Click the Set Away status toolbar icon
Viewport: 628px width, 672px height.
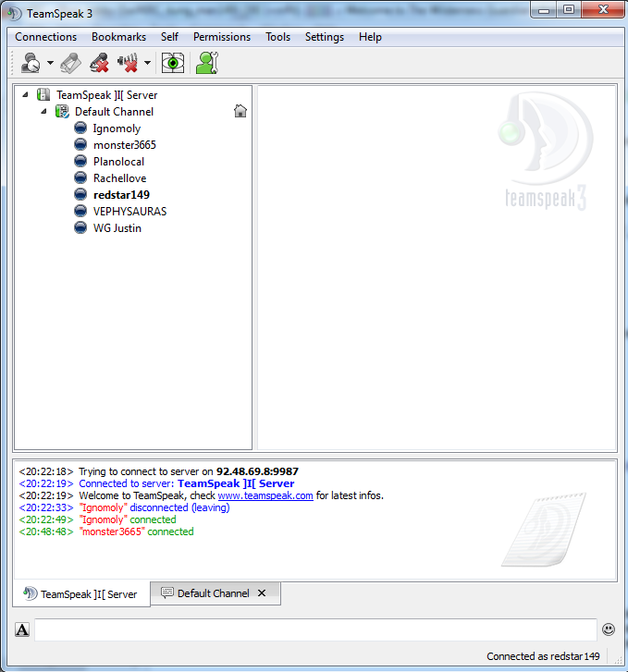(x=31, y=63)
